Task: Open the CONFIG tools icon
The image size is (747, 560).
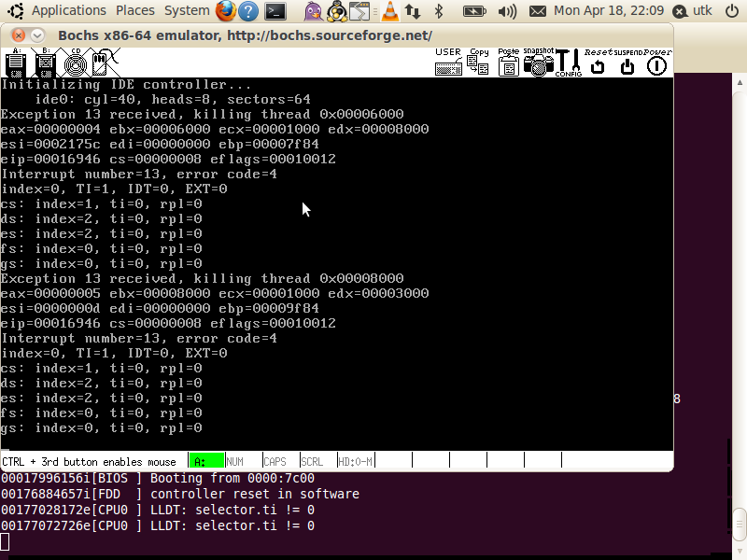Action: pyautogui.click(x=569, y=63)
